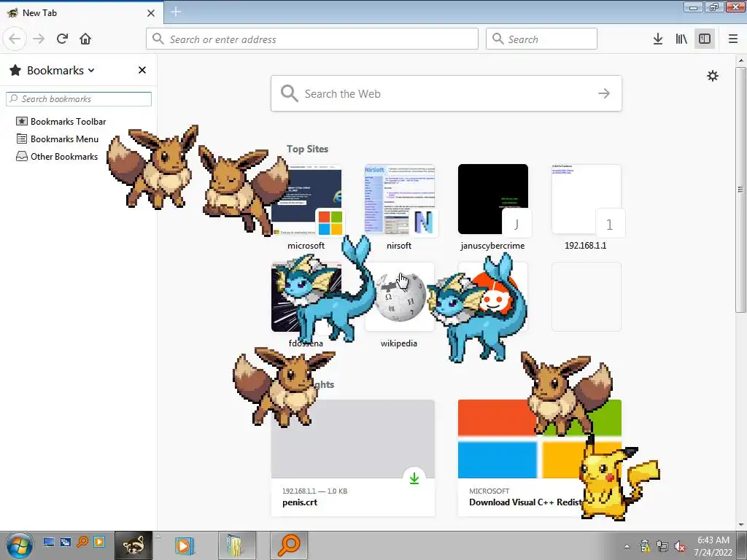
Task: Click the small orange magnifier quick launch icon
Action: coord(82,542)
